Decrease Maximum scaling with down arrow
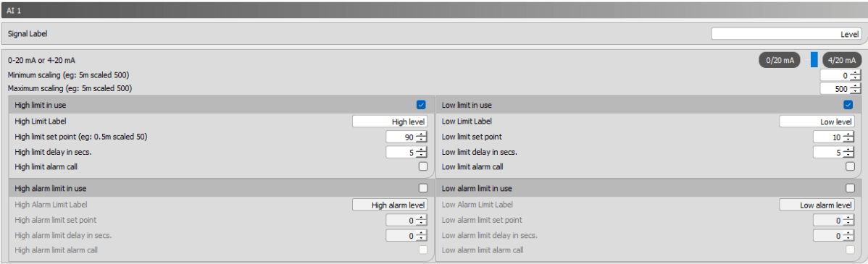Viewport: 868px width, 264px height. tap(855, 91)
